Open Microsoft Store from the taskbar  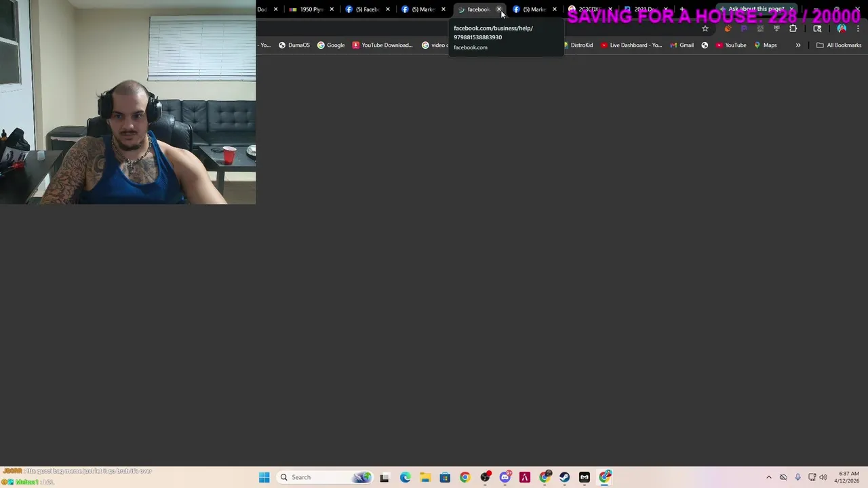tap(445, 477)
